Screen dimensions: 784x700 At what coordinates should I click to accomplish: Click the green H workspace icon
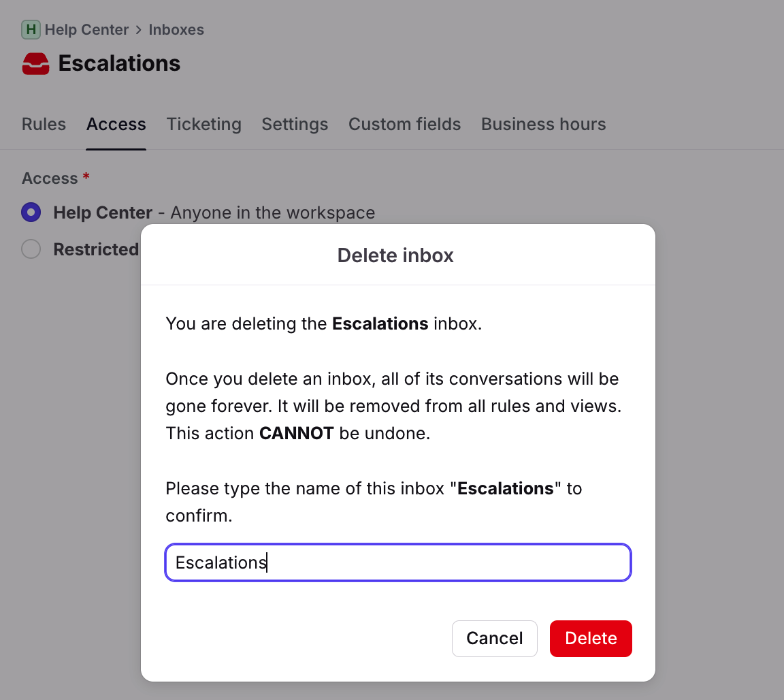click(x=31, y=30)
